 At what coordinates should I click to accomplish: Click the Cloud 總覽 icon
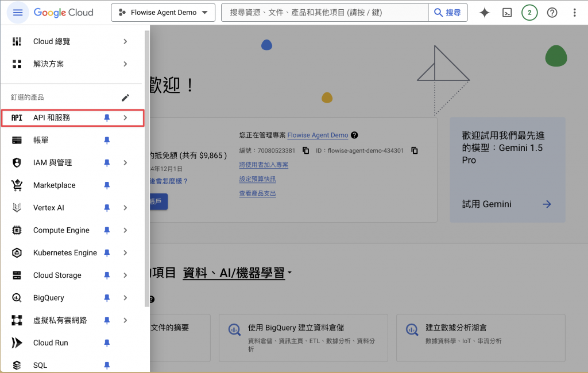coord(17,41)
